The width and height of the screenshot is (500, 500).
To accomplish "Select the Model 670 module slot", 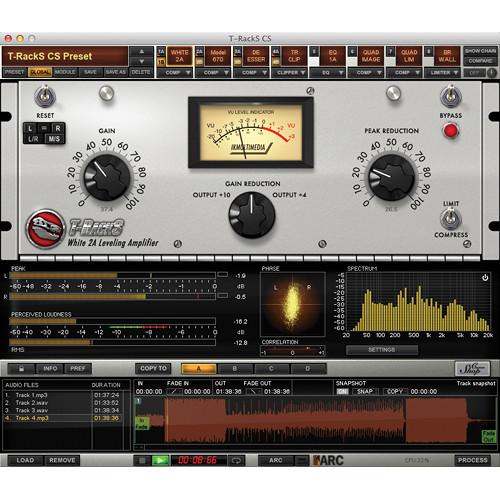I will 218,56.
